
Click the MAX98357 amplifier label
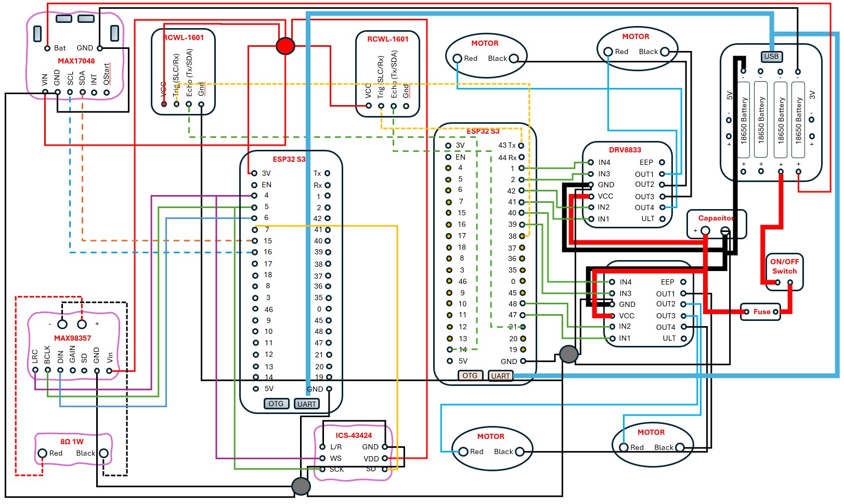[x=73, y=338]
